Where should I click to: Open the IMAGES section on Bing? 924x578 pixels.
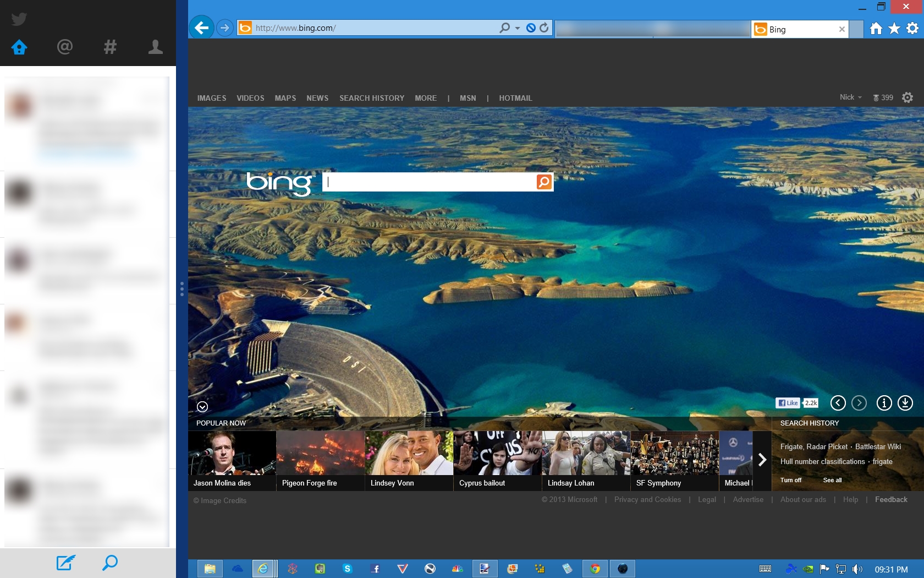(211, 98)
